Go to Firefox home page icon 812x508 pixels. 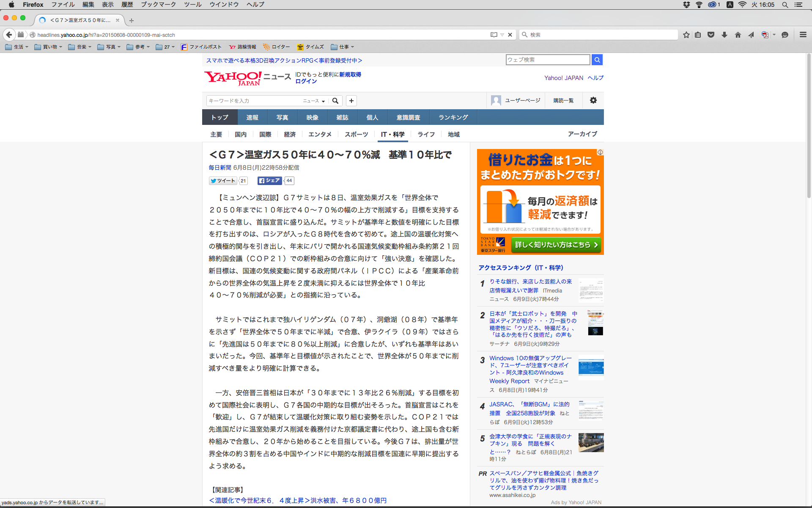pos(738,35)
